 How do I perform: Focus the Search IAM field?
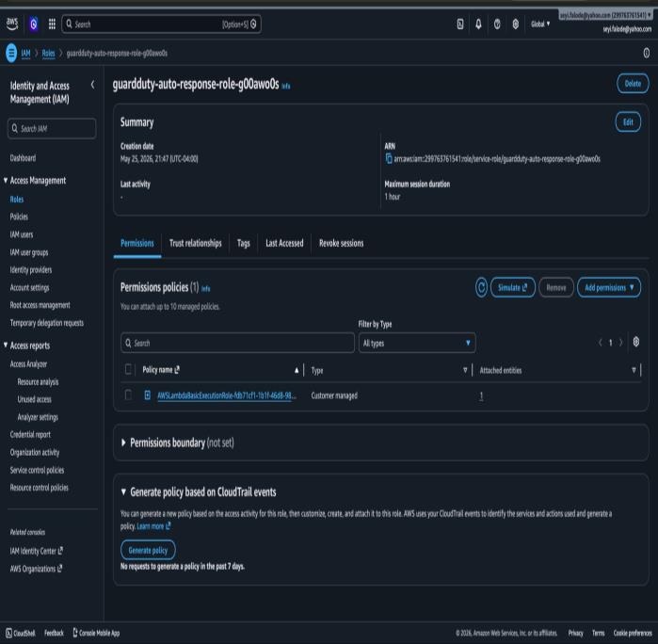[52, 128]
